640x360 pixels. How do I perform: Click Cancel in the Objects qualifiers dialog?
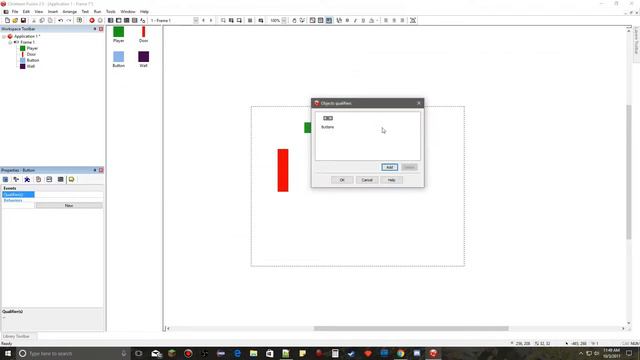coord(367,180)
